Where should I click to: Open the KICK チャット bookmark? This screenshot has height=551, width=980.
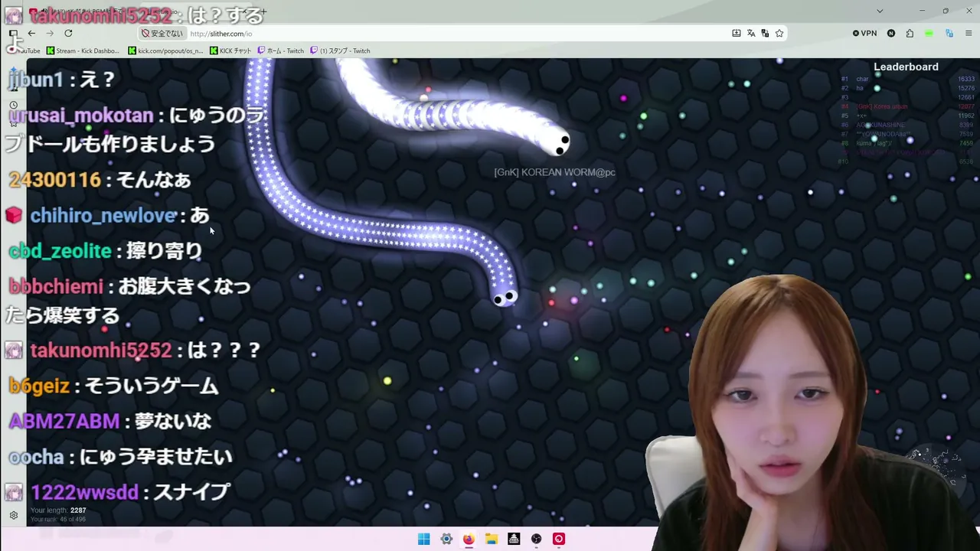click(x=230, y=51)
